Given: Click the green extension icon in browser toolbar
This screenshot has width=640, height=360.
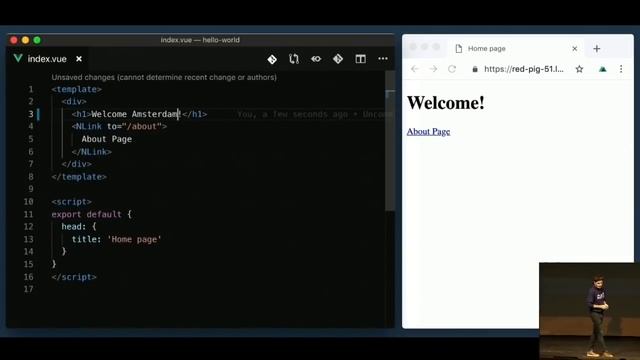Looking at the screenshot, I should point(602,69).
